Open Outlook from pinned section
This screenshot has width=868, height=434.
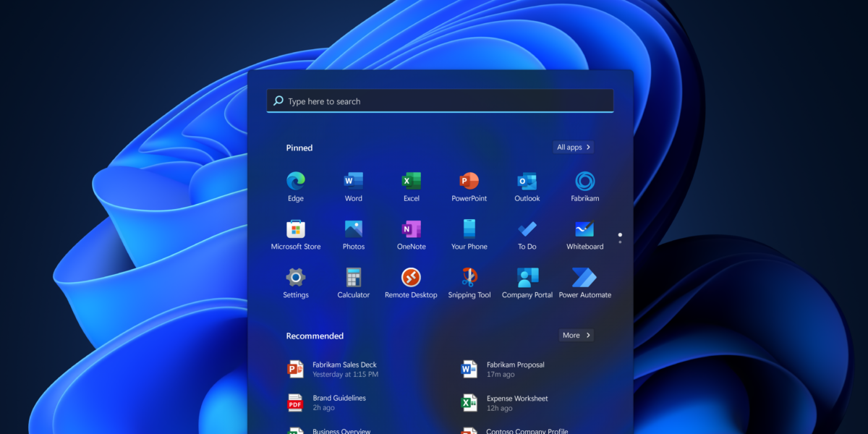pos(527,182)
